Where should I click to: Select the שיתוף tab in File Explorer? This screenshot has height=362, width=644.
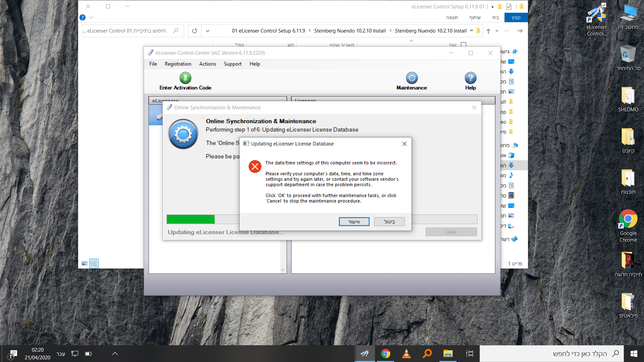[475, 17]
